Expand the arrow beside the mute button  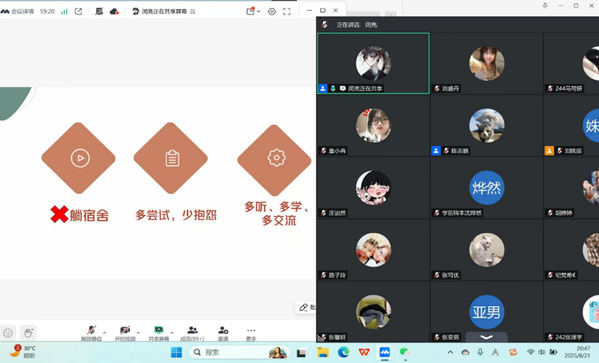(105, 332)
